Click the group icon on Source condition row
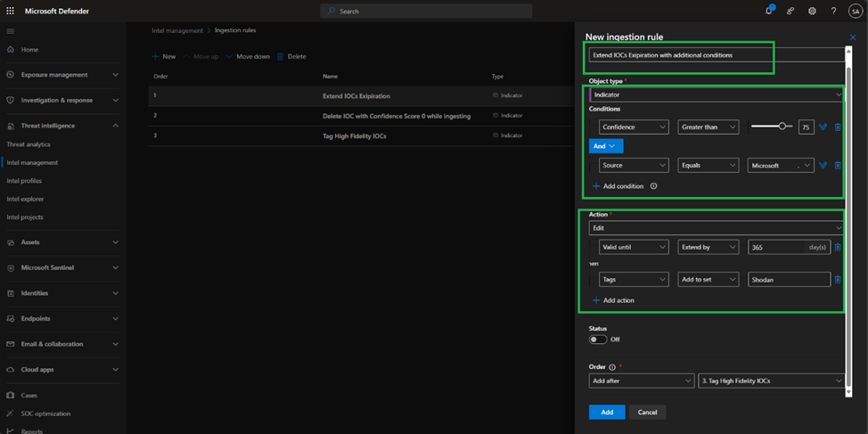The image size is (868, 434). [823, 165]
